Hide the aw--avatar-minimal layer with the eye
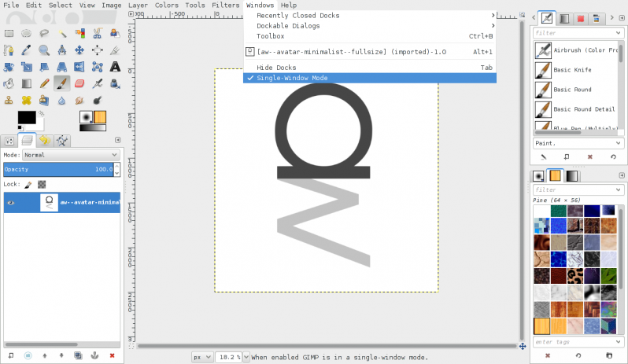This screenshot has height=364, width=628. pos(11,202)
